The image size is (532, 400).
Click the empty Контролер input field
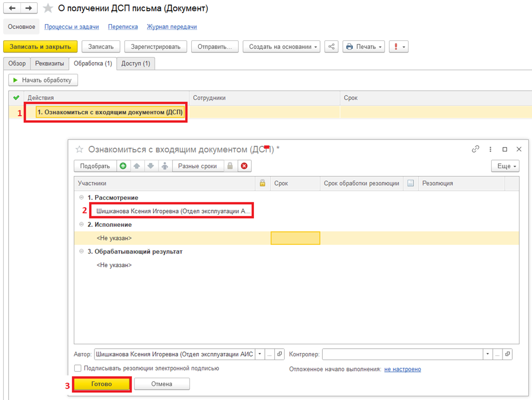(402, 354)
